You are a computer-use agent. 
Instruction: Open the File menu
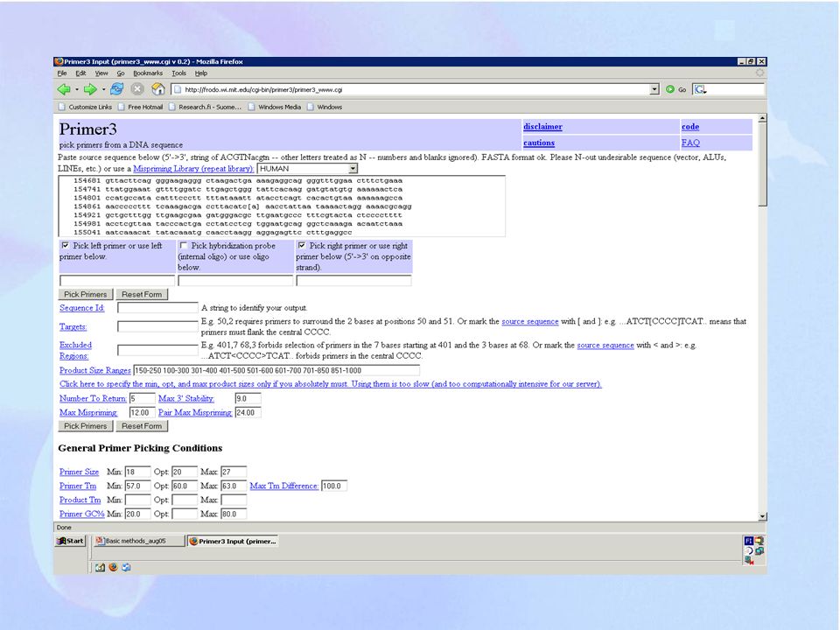(62, 73)
